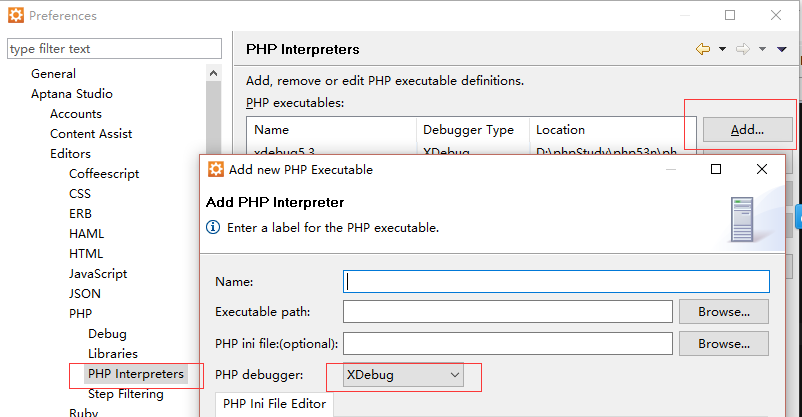The width and height of the screenshot is (802, 417).
Task: Open the Content Assist preferences item
Action: click(x=91, y=134)
